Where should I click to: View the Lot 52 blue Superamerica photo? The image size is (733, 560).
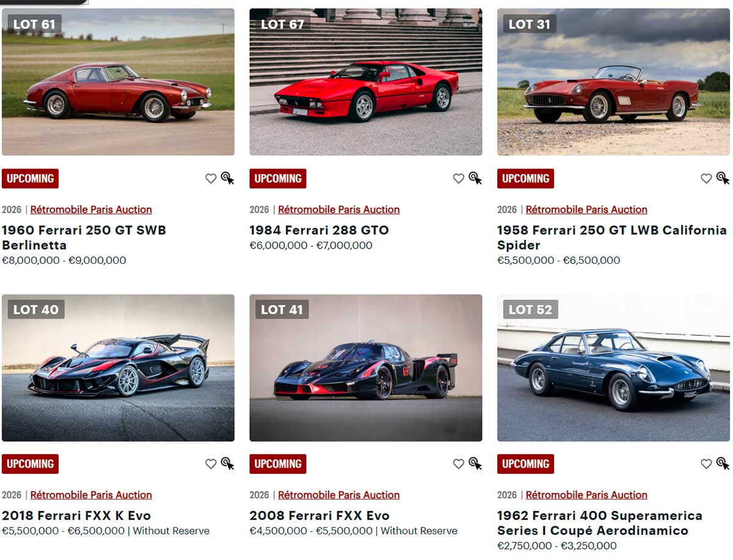point(613,368)
